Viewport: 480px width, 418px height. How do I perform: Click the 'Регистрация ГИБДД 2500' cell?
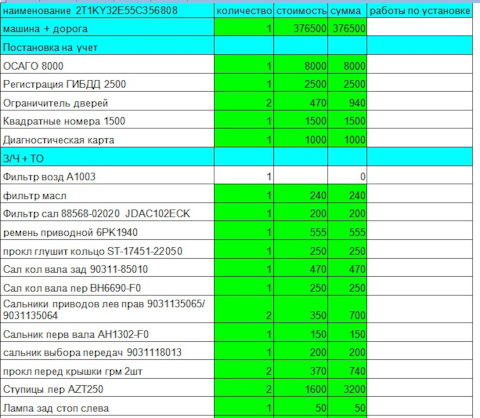click(107, 83)
